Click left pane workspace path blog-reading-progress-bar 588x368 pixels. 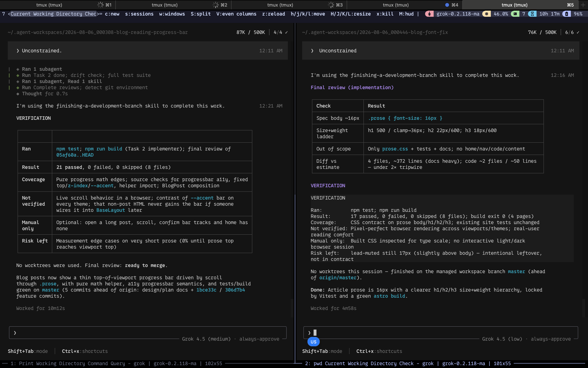98,32
